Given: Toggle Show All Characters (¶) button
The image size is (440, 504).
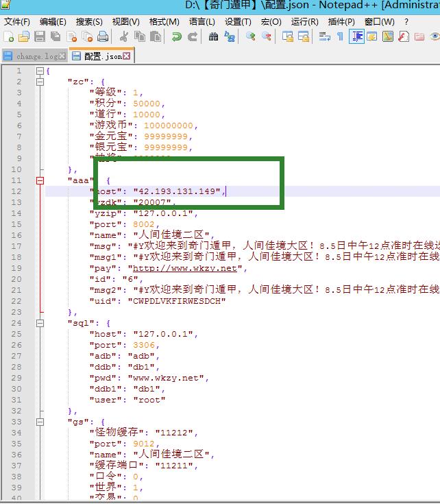Looking at the screenshot, I should point(340,37).
